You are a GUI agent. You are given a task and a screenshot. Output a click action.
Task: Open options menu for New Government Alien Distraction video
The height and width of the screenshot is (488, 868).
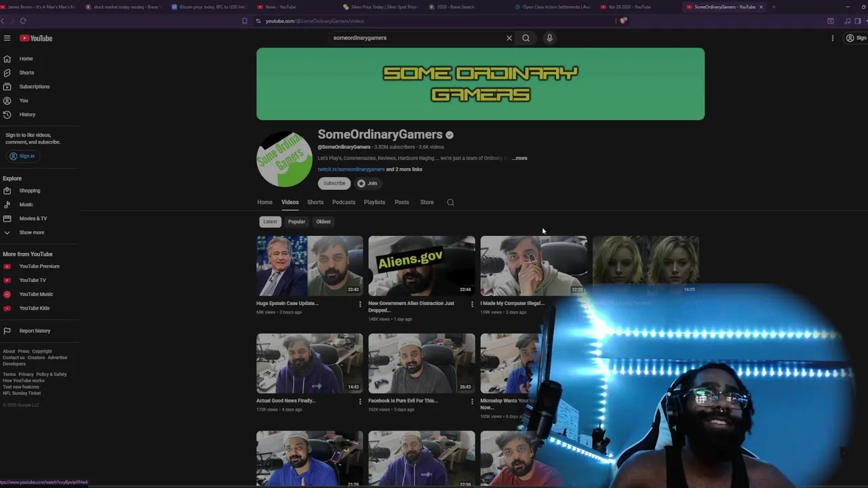tap(472, 304)
